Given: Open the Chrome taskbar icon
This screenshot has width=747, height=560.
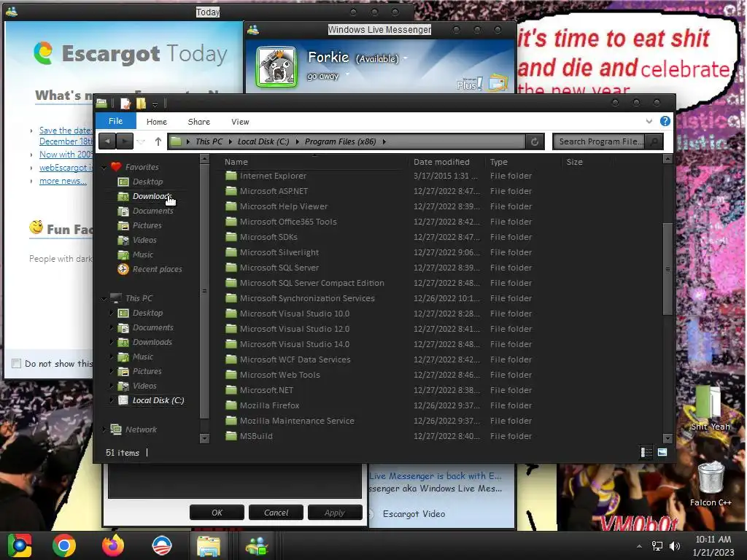Looking at the screenshot, I should [64, 545].
